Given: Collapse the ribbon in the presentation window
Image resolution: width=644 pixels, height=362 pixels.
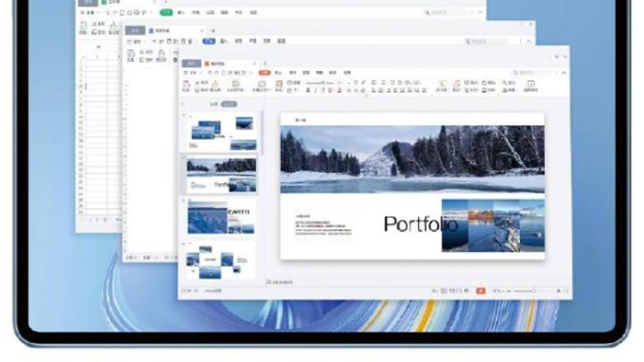Looking at the screenshot, I should 563,73.
